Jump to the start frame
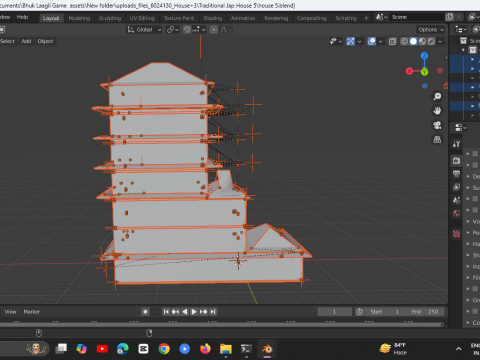This screenshot has height=360, width=480. [166, 312]
